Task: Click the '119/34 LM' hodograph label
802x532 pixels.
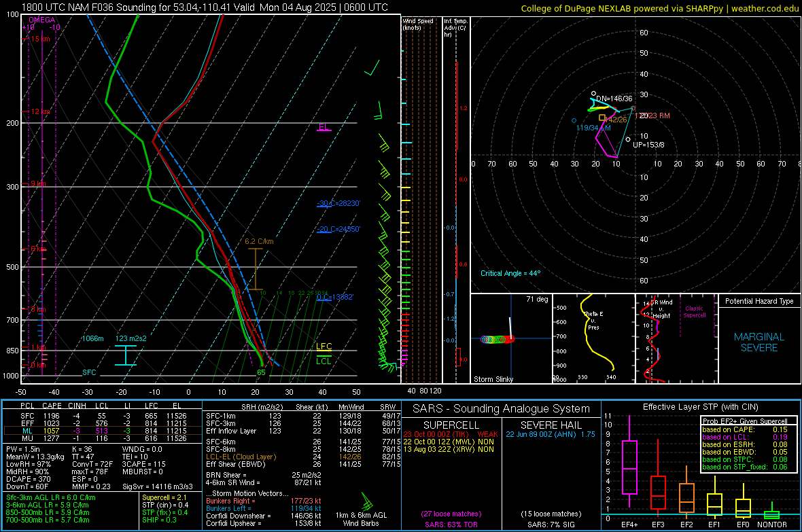Action: click(593, 128)
